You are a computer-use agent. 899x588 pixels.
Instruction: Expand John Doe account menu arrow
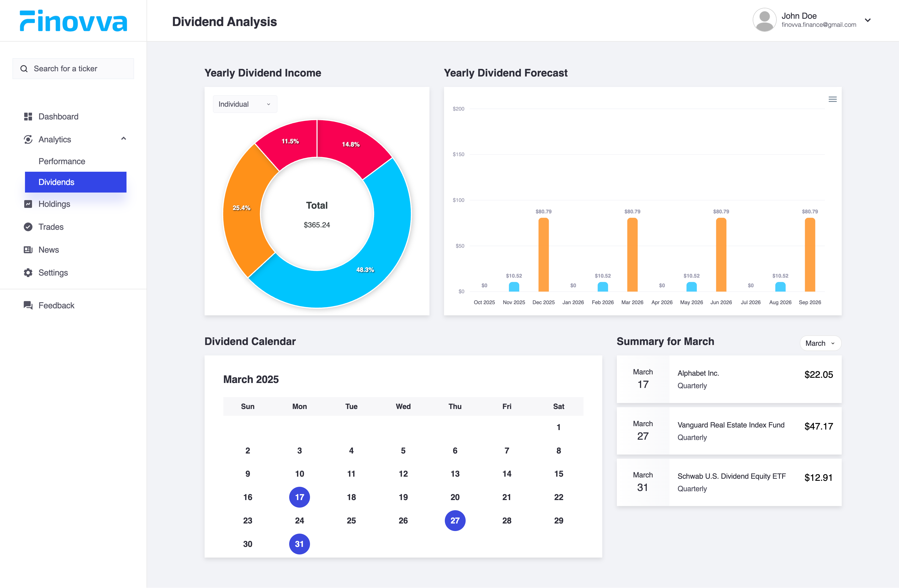[868, 20]
